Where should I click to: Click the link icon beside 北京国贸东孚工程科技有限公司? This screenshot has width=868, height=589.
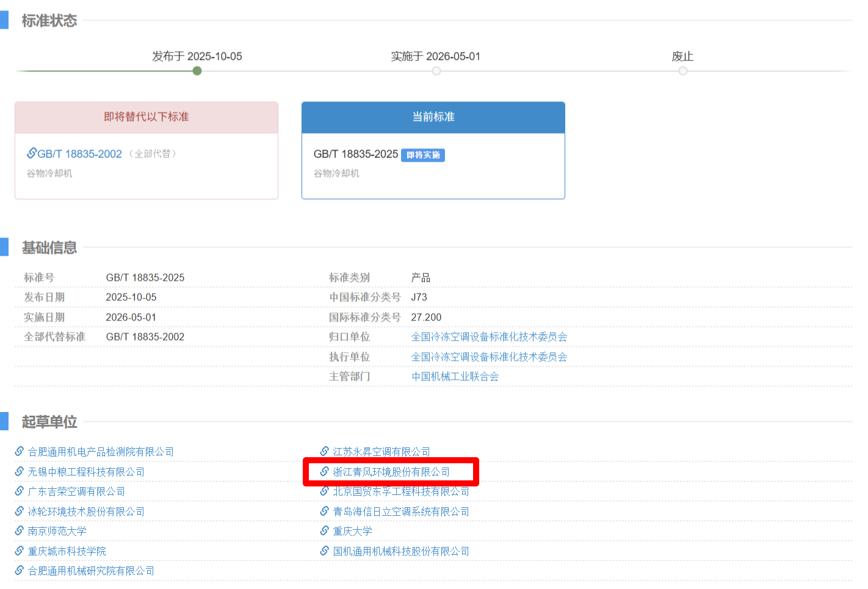[x=324, y=491]
